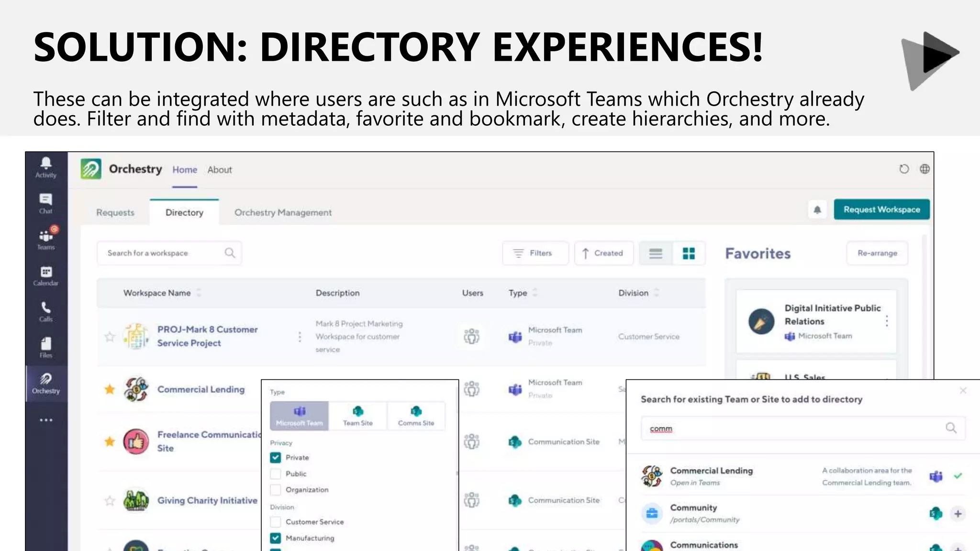Image resolution: width=980 pixels, height=551 pixels.
Task: Favorite Giving Charity Initiative star
Action: click(x=110, y=501)
